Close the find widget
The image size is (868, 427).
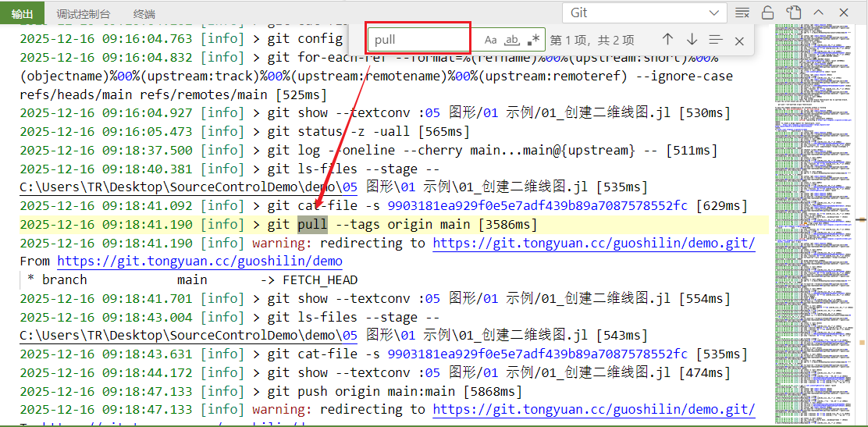point(739,41)
